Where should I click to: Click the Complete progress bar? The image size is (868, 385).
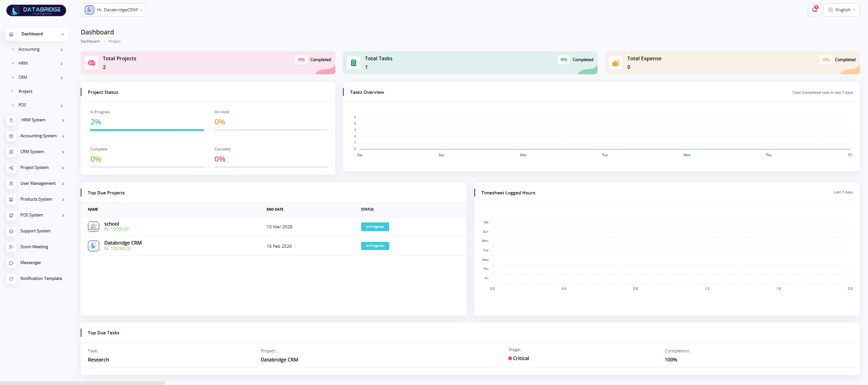pos(147,167)
